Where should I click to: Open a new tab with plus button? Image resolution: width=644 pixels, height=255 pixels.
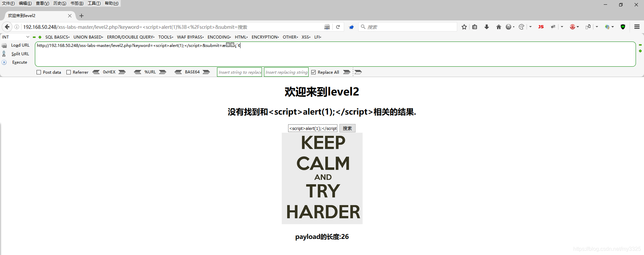tap(82, 16)
